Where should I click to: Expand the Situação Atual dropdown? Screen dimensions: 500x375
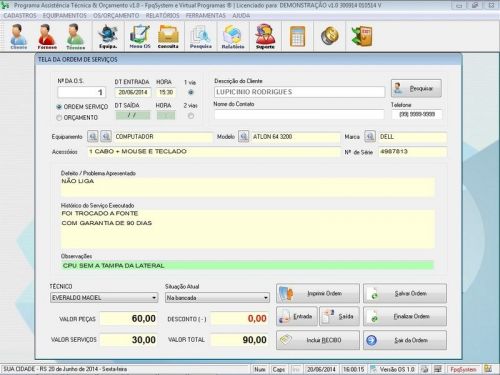[266, 298]
